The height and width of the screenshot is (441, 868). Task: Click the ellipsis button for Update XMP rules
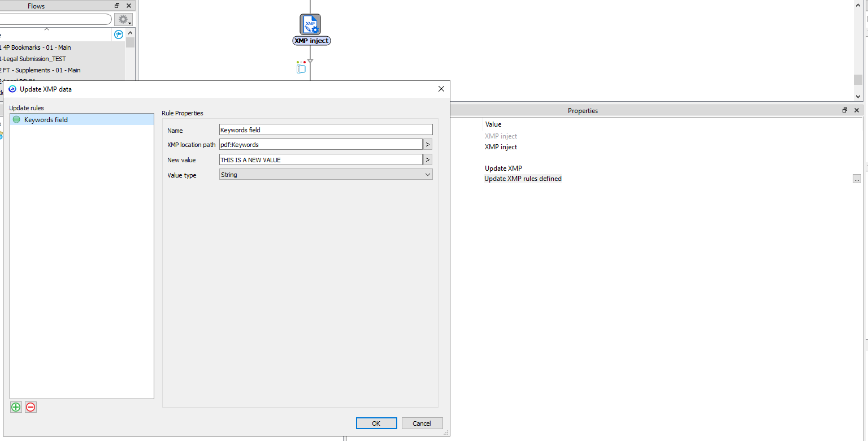(857, 179)
